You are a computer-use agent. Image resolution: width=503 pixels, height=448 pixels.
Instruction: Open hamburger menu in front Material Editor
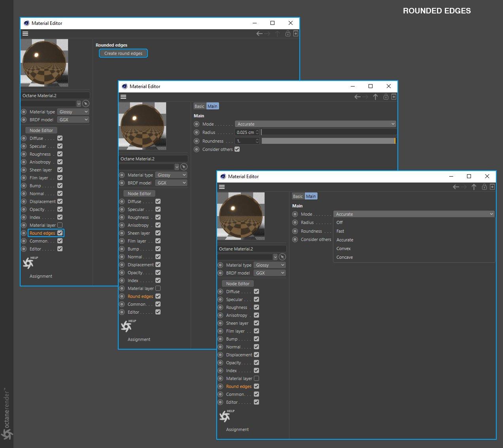(x=222, y=187)
